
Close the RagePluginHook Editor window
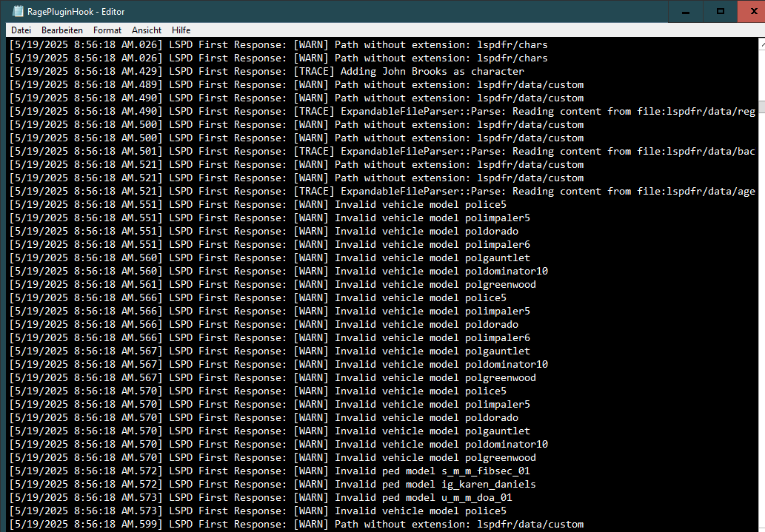pyautogui.click(x=752, y=12)
